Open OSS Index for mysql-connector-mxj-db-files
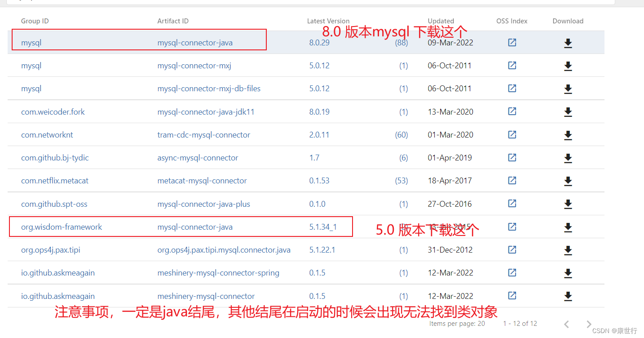644x338 pixels. (512, 89)
